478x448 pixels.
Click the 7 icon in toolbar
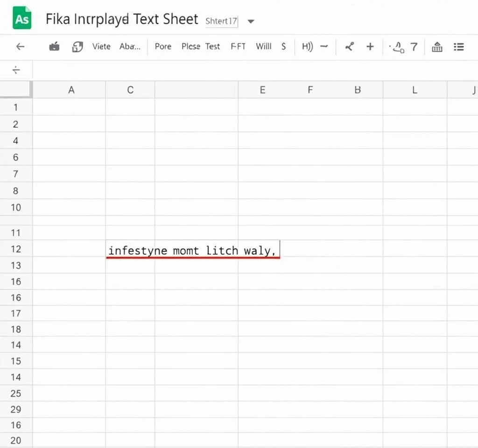(x=414, y=47)
